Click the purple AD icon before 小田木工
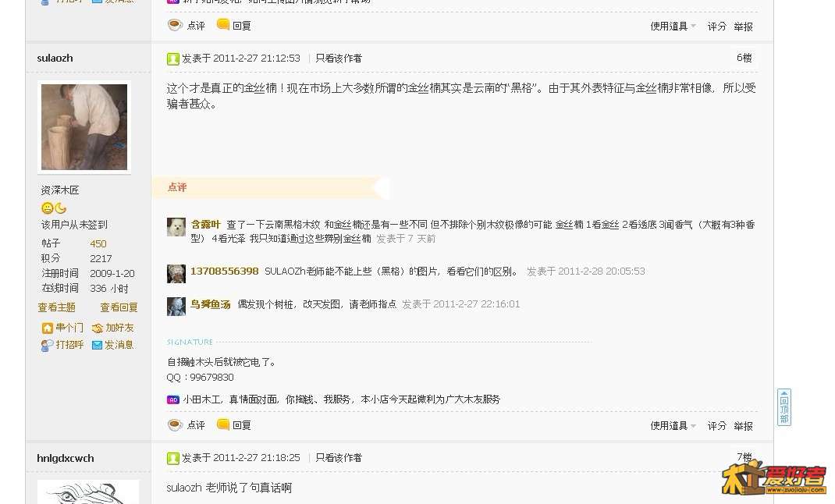This screenshot has height=504, width=835. coord(173,399)
